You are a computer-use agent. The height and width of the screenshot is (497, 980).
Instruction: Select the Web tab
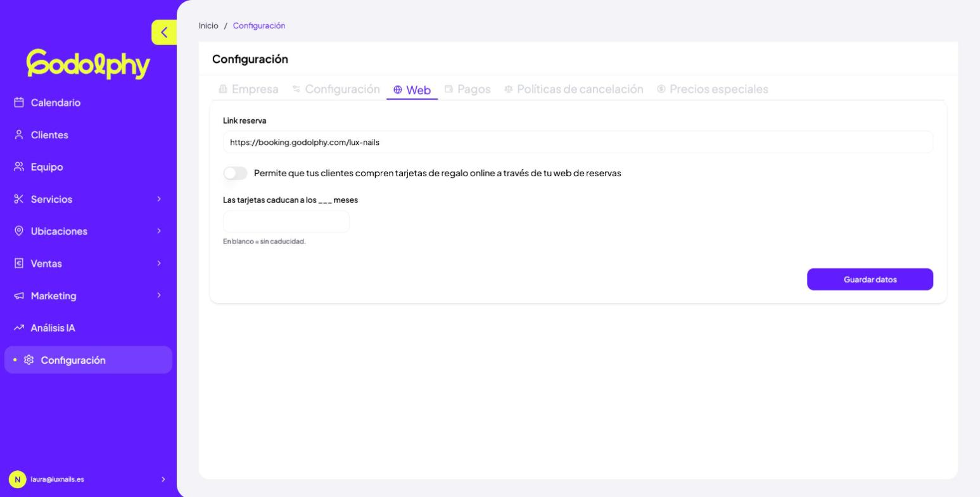pyautogui.click(x=412, y=90)
